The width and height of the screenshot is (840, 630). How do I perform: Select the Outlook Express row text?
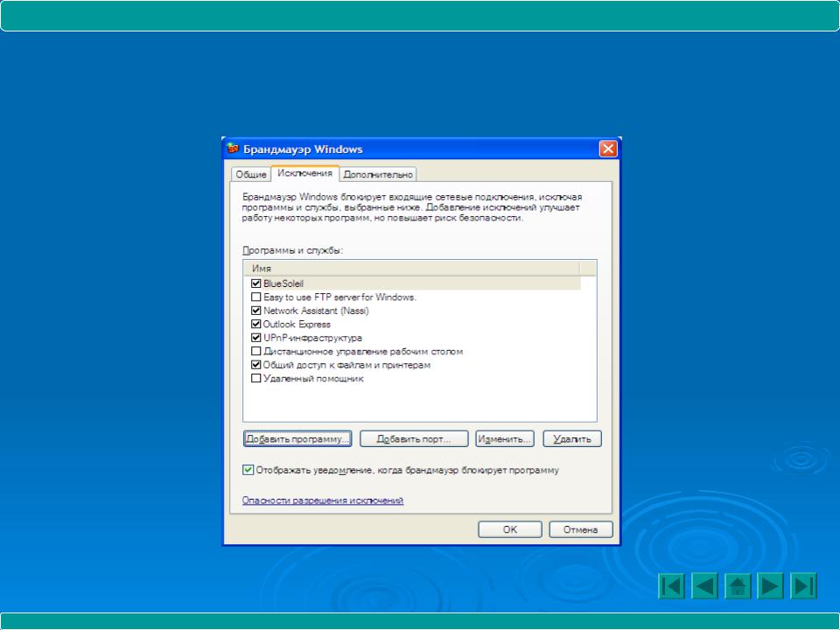click(297, 324)
